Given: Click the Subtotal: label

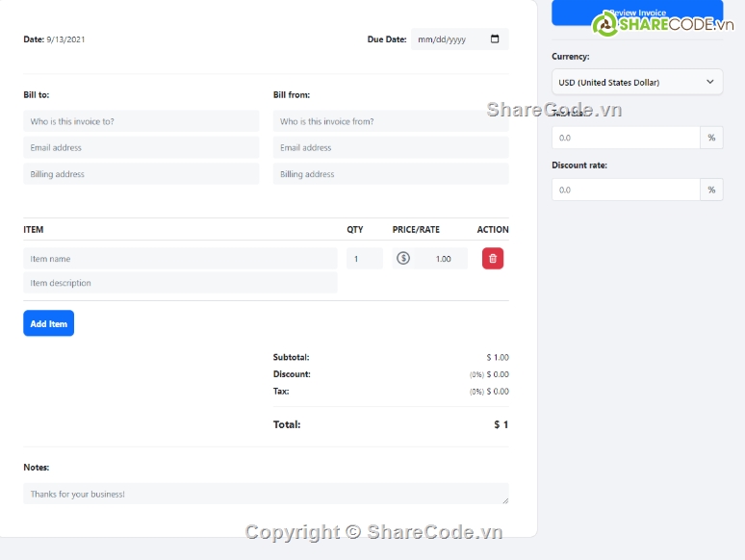Looking at the screenshot, I should coord(292,357).
